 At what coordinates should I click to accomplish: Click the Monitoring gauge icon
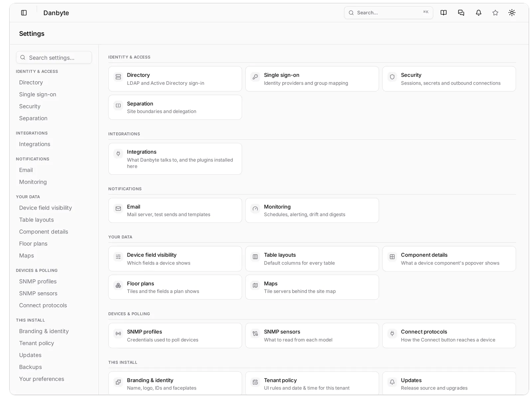click(x=255, y=209)
